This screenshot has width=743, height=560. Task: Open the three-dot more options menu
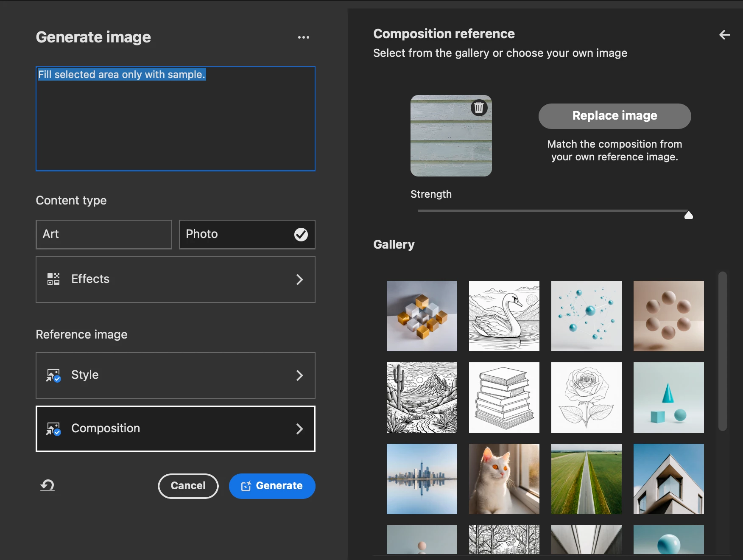(304, 37)
